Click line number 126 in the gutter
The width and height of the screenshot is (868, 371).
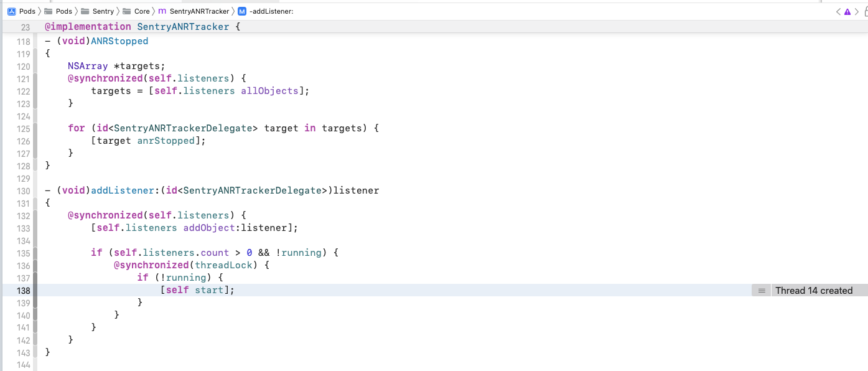(23, 141)
